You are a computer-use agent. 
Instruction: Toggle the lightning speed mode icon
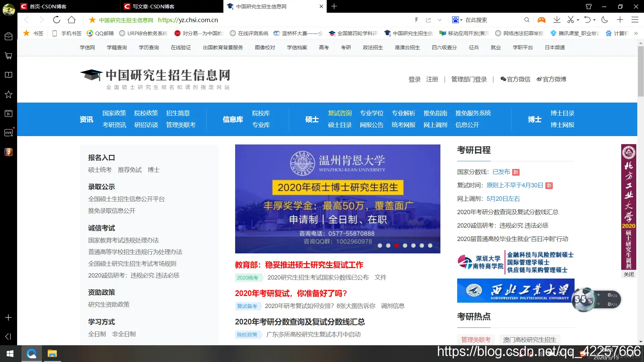coord(416,20)
